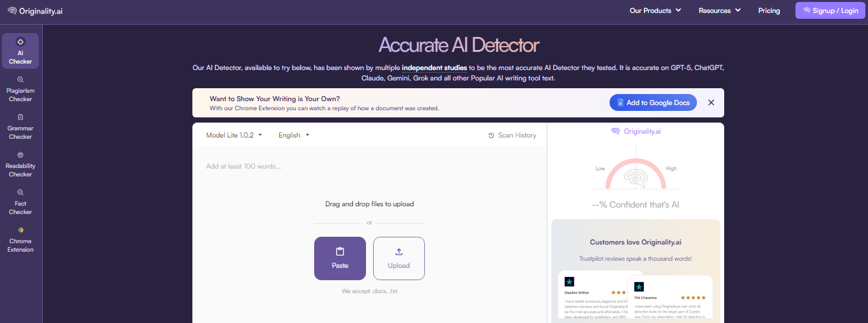Expand the Our Products menu
This screenshot has width=868, height=323.
(656, 10)
